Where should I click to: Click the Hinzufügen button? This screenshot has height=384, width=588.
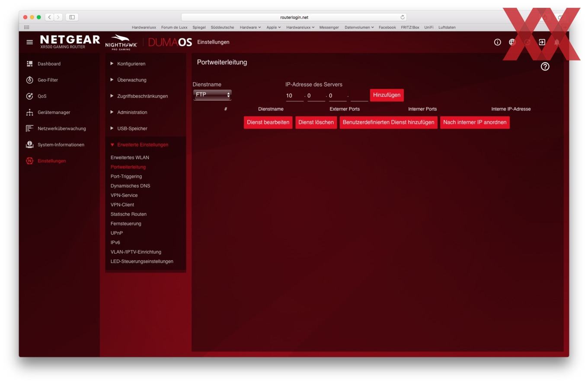pyautogui.click(x=387, y=95)
